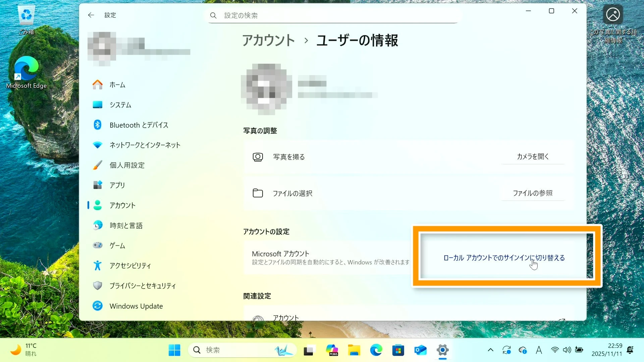Click アカウント breadcrumb in header

pos(268,41)
